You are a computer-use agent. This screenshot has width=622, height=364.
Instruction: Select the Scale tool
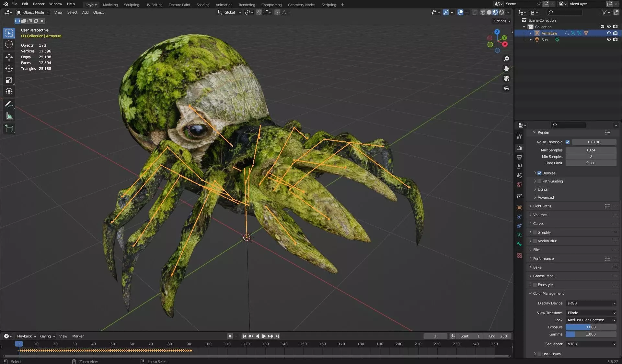click(9, 80)
